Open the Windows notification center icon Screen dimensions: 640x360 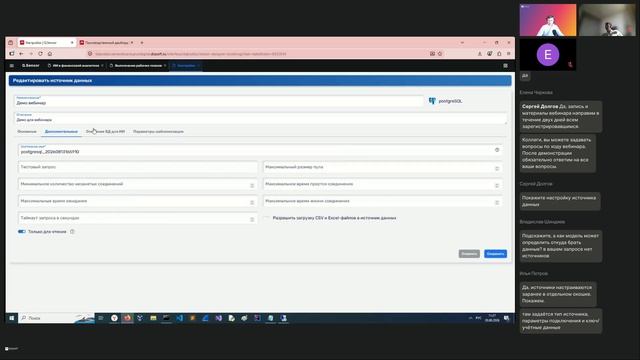tap(507, 318)
